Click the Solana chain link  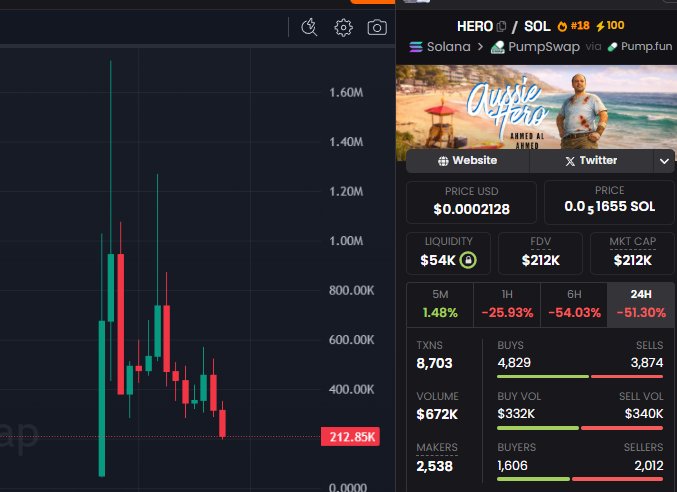pyautogui.click(x=440, y=47)
